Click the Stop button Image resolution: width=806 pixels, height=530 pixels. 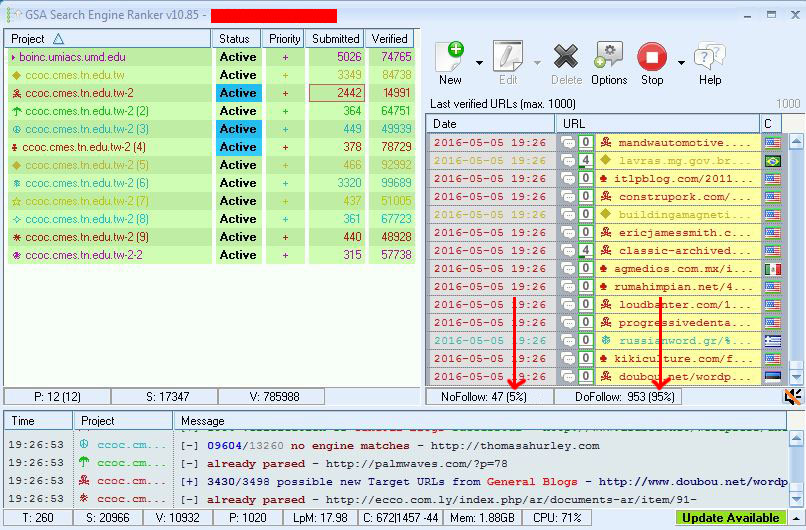tap(652, 62)
